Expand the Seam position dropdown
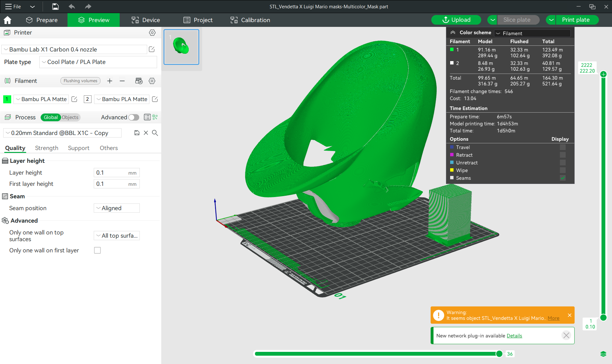Screen dimensions: 612x364 pos(117,208)
